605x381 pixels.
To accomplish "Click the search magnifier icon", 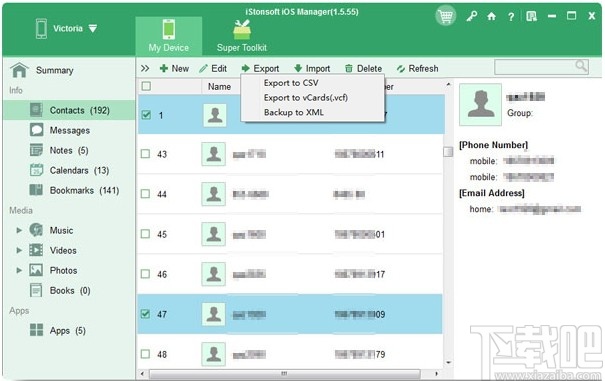I will point(581,66).
